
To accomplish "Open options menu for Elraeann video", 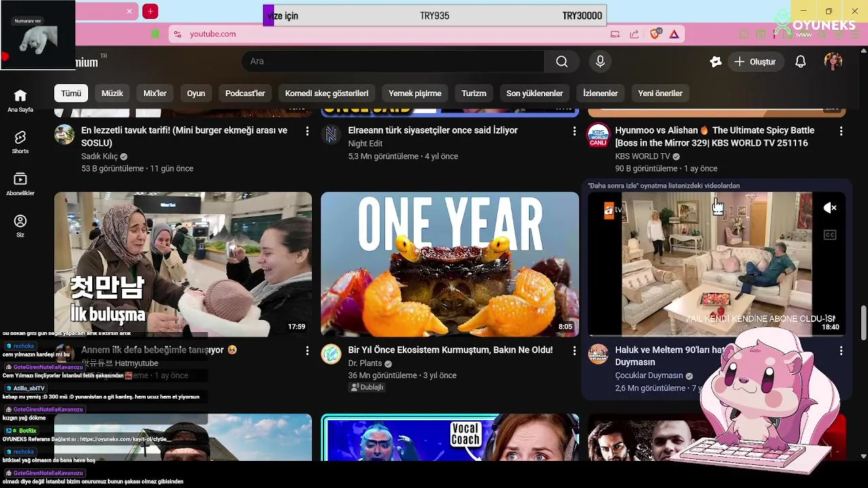I will [x=574, y=131].
